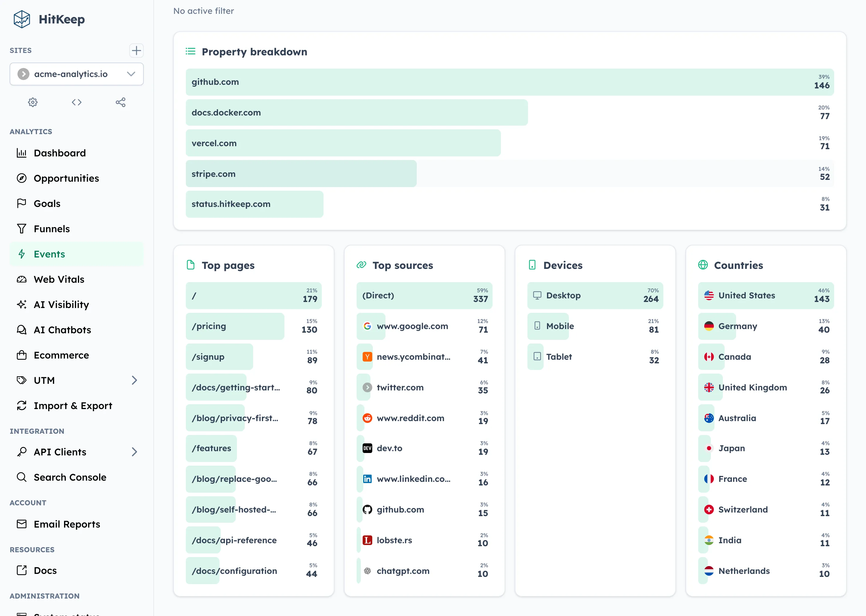Filter by United States country
The image size is (866, 616).
pos(766,295)
